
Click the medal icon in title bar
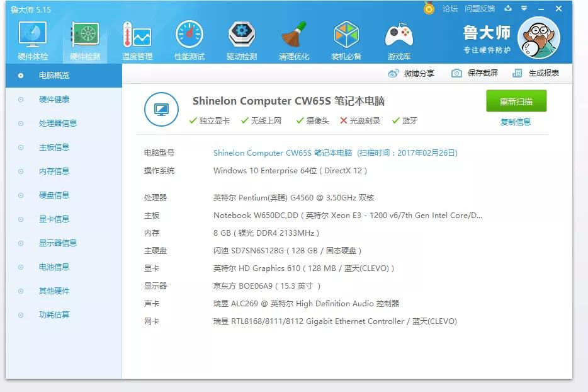[429, 8]
